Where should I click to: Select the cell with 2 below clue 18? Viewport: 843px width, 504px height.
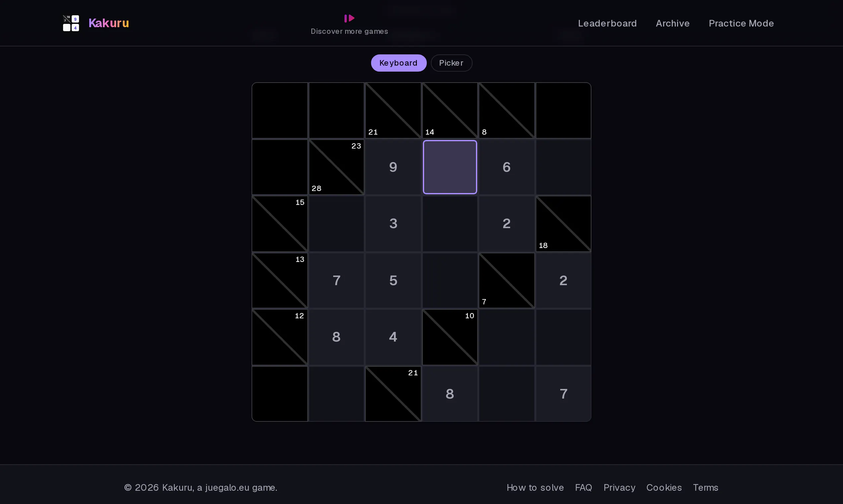click(564, 281)
